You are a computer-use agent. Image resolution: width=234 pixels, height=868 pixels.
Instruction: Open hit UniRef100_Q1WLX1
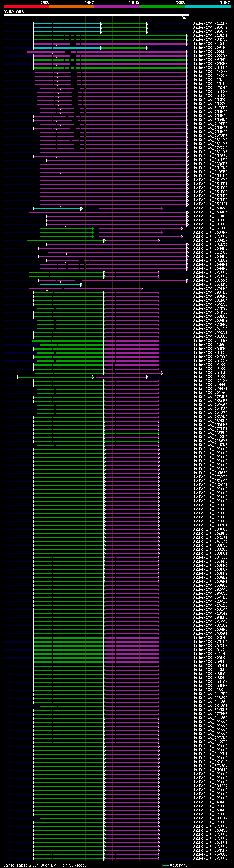[x=210, y=36]
